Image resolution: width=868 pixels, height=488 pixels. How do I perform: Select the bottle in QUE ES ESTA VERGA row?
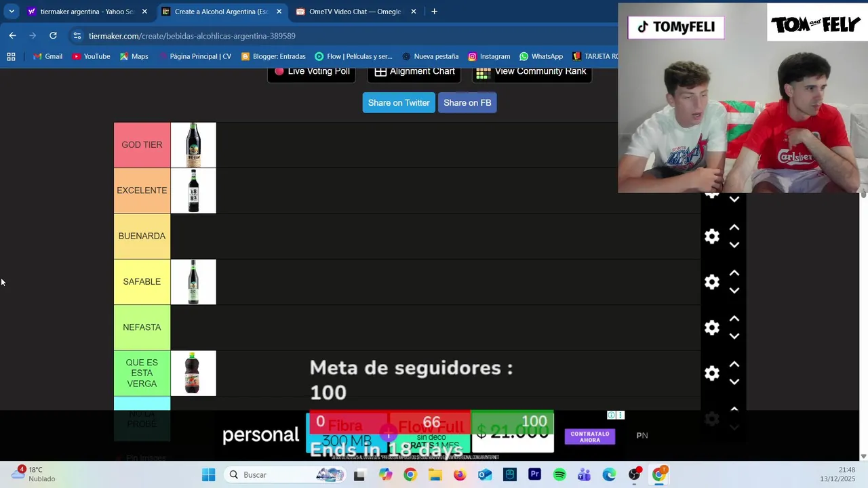(x=193, y=373)
